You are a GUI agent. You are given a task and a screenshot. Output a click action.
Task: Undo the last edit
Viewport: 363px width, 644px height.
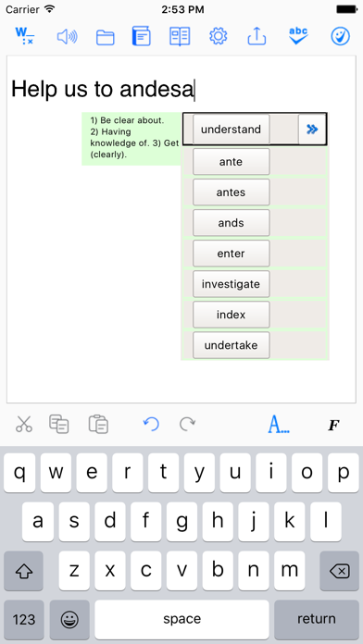coord(151,424)
